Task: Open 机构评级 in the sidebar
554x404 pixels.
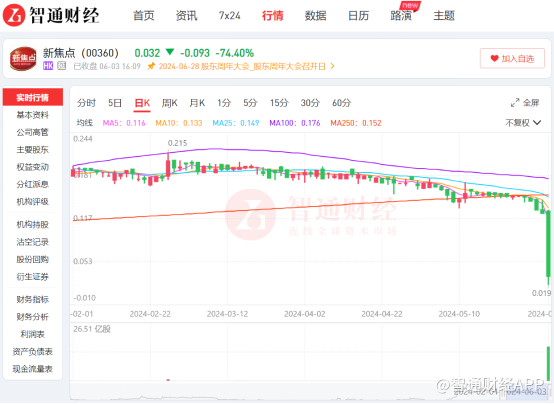Action: (33, 201)
